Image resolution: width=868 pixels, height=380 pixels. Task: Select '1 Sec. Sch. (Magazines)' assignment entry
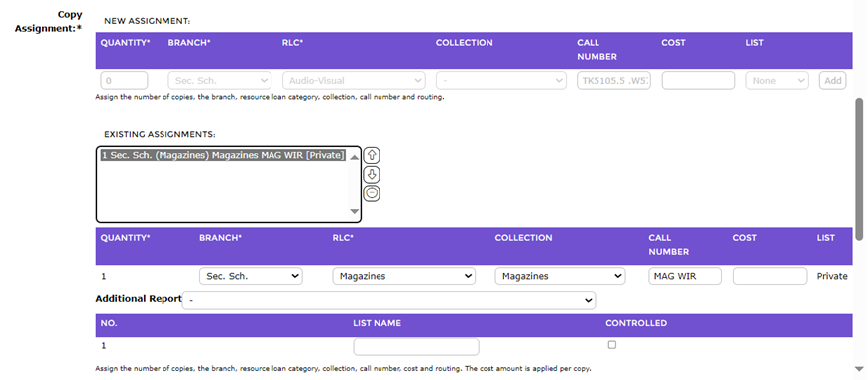(x=223, y=155)
